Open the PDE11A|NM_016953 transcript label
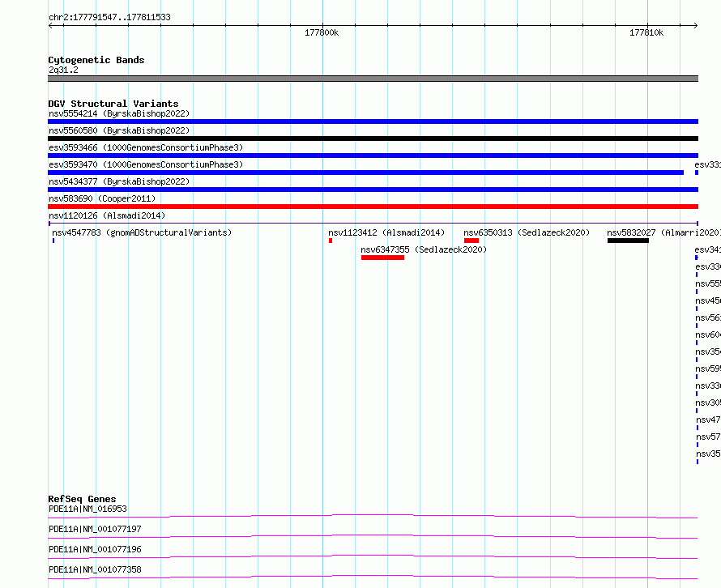 (87, 509)
